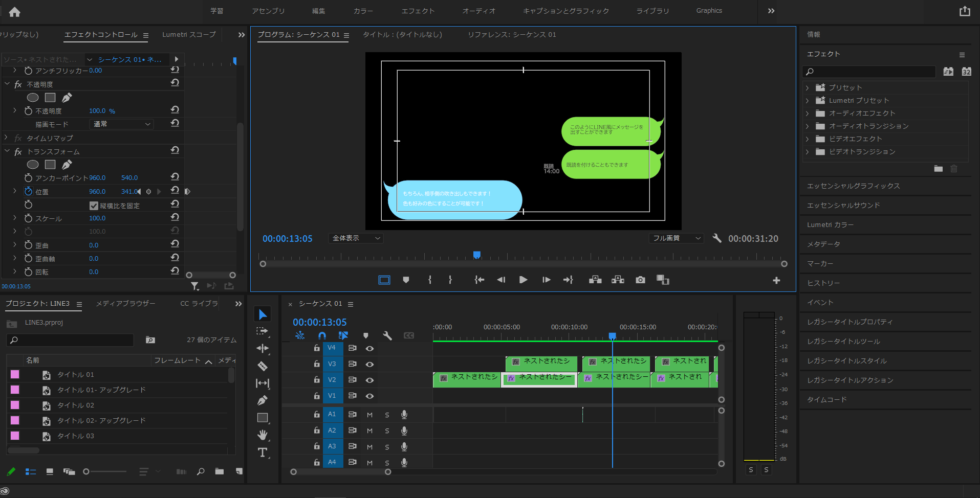Open the 描画モード dropdown
Screen dimensions: 980x498
(121, 124)
